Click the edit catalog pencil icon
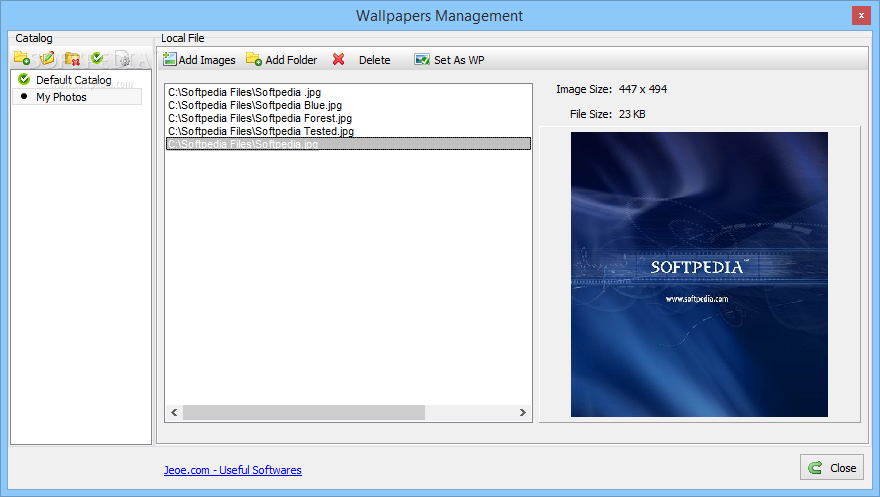The image size is (880, 497). [x=47, y=58]
